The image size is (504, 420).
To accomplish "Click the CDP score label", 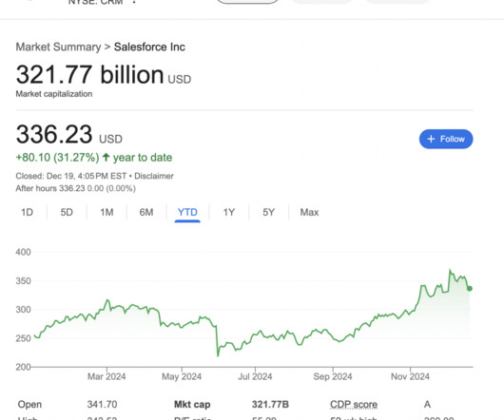I will coord(354,404).
